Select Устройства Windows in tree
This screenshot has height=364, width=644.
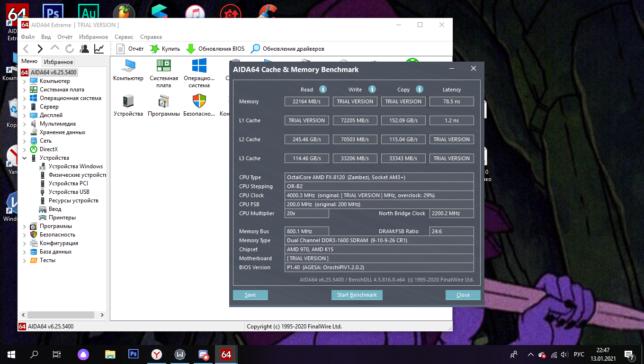75,166
